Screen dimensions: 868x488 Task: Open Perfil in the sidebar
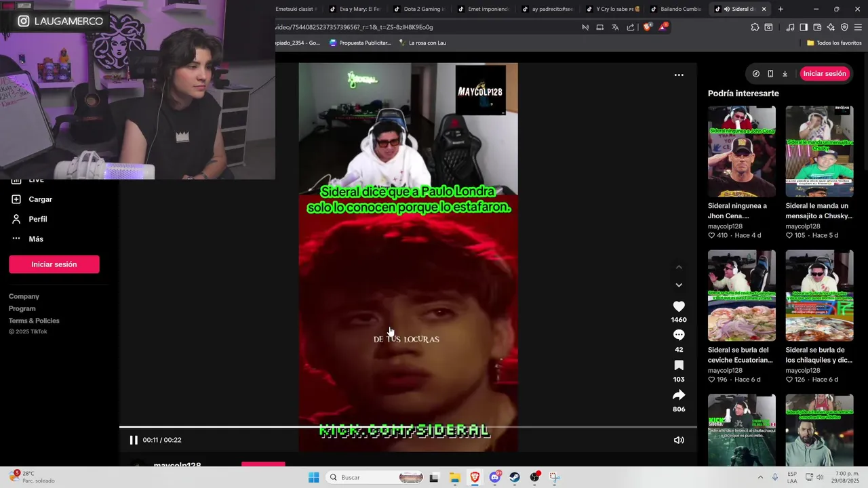click(30, 219)
